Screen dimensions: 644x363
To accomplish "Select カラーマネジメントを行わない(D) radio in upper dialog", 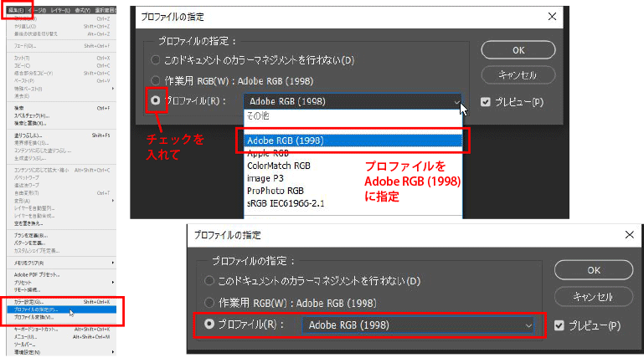I will point(155,60).
